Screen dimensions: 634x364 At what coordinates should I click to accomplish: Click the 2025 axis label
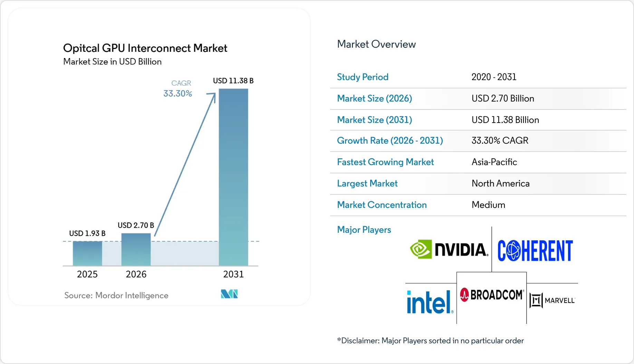tap(87, 274)
